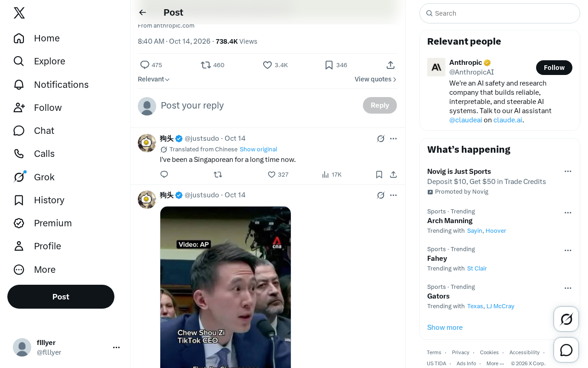Open the Premium sidebar item
This screenshot has height=368, width=588.
click(43, 223)
